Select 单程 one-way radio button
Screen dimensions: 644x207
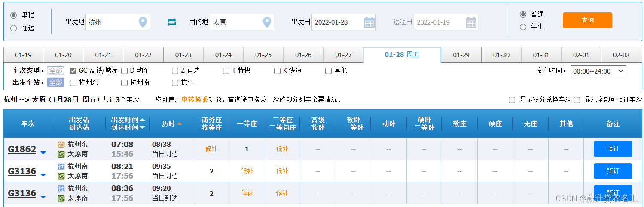(14, 15)
